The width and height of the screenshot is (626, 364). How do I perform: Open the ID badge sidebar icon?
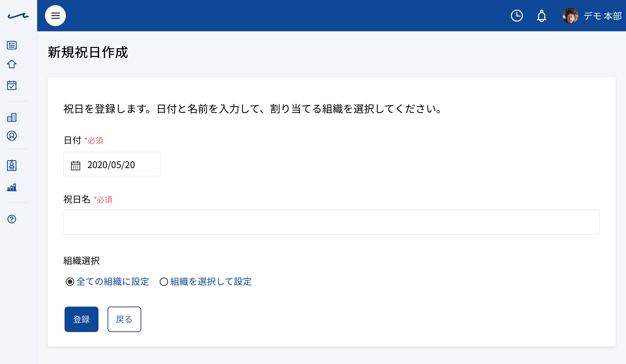(x=12, y=165)
